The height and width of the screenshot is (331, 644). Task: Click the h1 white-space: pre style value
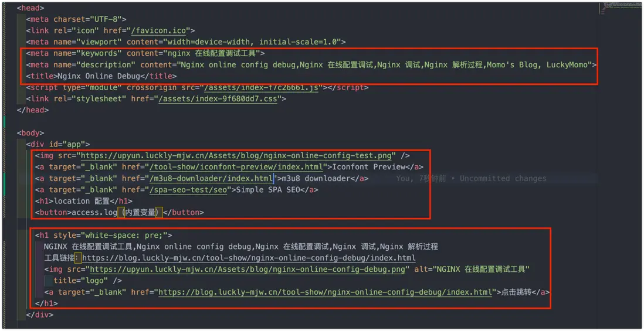pyautogui.click(x=124, y=236)
